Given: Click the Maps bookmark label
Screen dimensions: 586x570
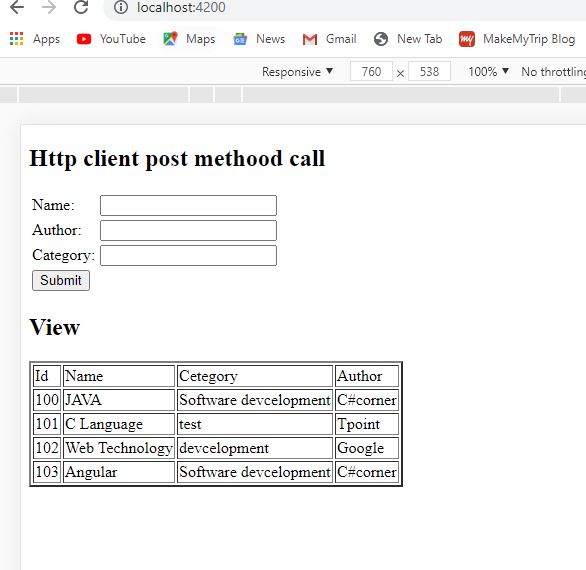Looking at the screenshot, I should [x=201, y=39].
